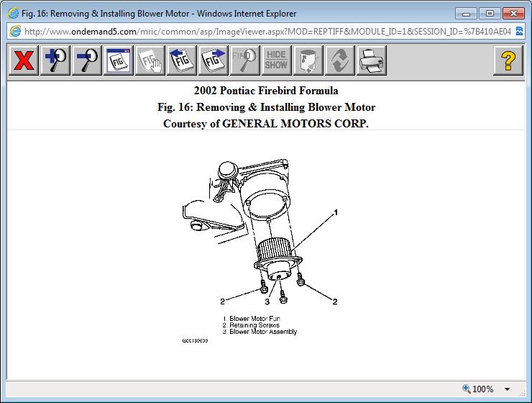Click the Find magnifier toolbar icon
Image resolution: width=532 pixels, height=403 pixels.
244,60
